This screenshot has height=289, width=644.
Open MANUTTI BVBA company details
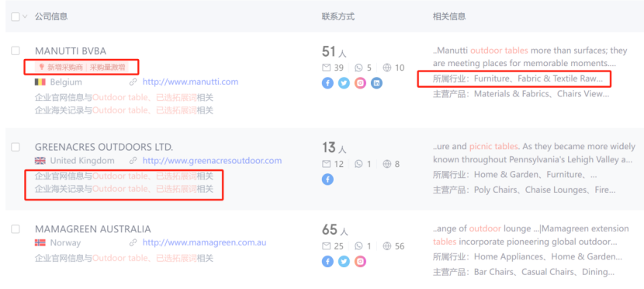(71, 51)
